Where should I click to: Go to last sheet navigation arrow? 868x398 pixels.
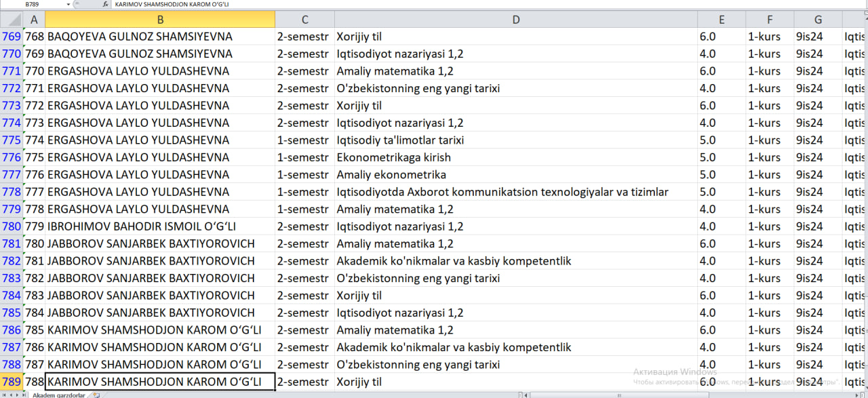tap(24, 395)
